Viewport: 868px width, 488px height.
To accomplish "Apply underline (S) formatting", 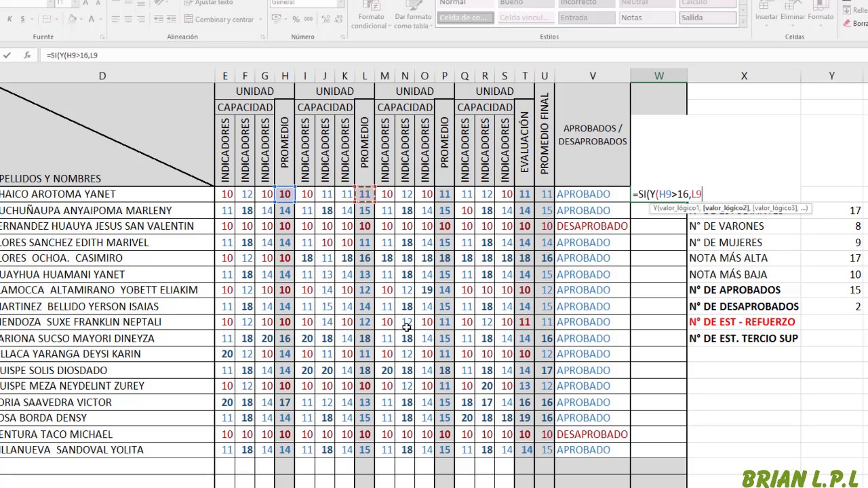I will tap(22, 19).
